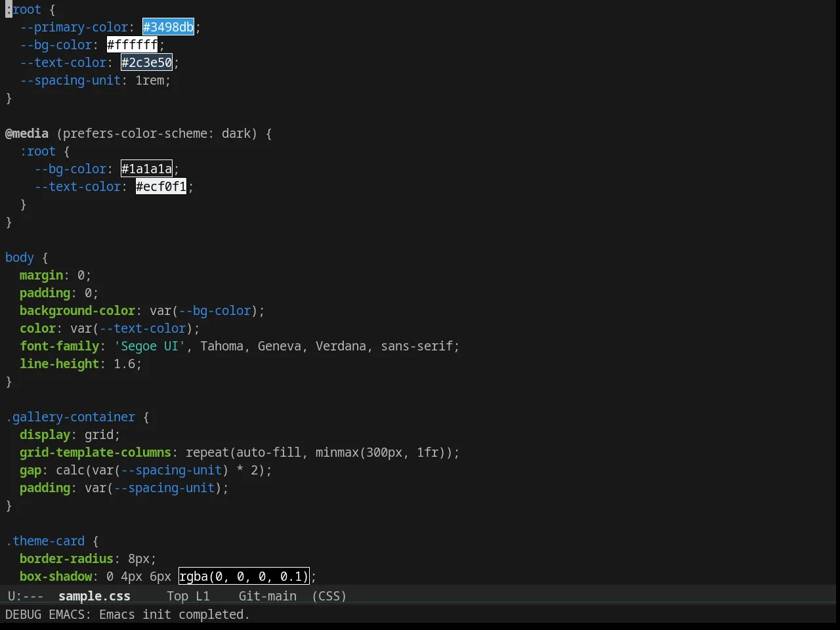Click the #ffffff color value
Screen dimensions: 840x630
pos(133,45)
